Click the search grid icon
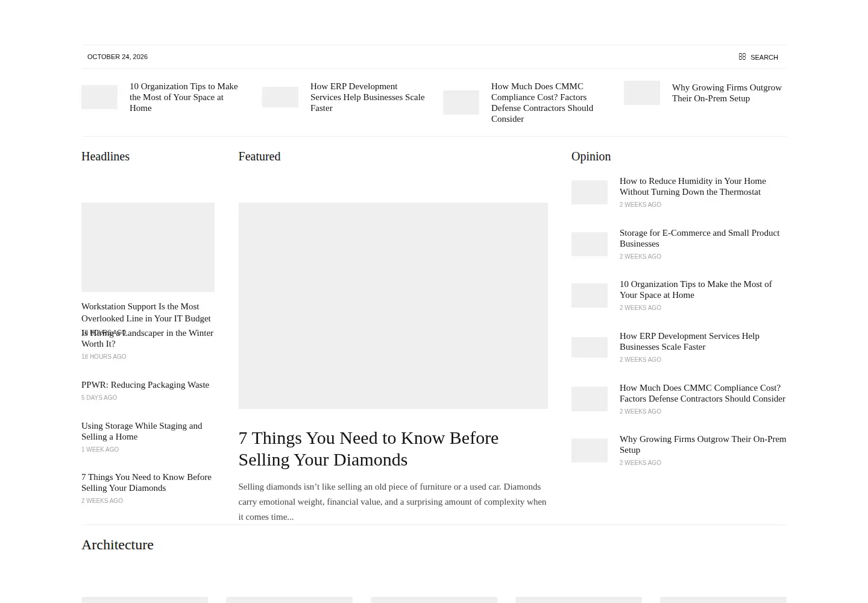 (x=742, y=57)
